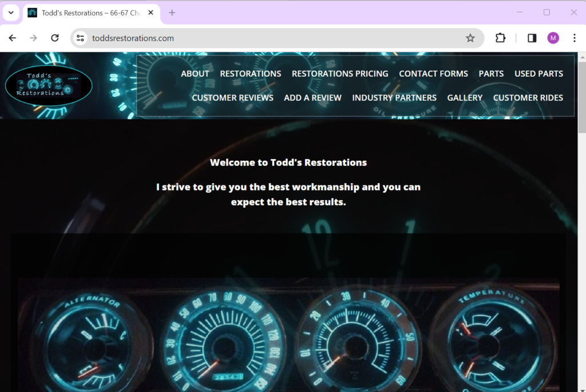Open a new tab with plus button
586x392 pixels.
pyautogui.click(x=172, y=13)
